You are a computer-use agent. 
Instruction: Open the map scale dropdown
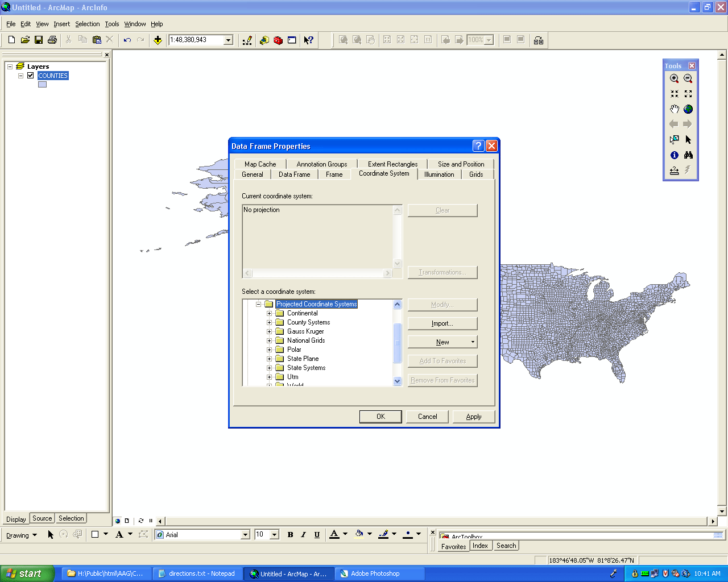(229, 40)
